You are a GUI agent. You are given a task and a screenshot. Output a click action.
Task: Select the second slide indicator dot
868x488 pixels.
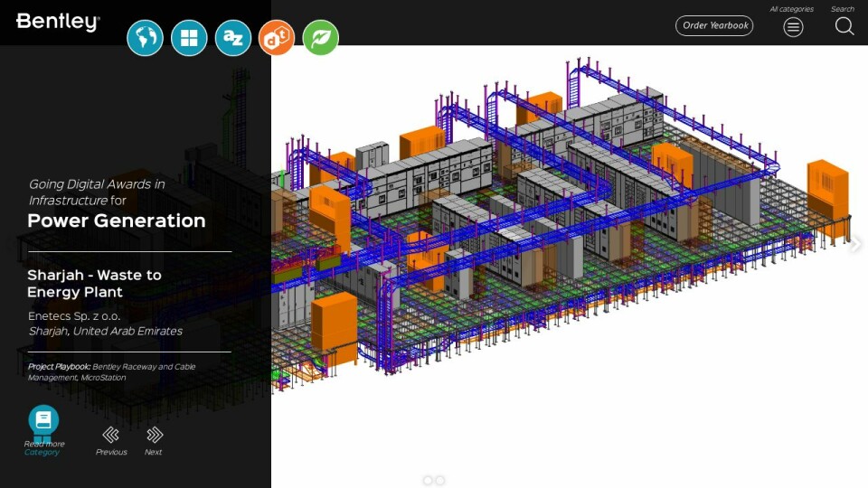440,480
